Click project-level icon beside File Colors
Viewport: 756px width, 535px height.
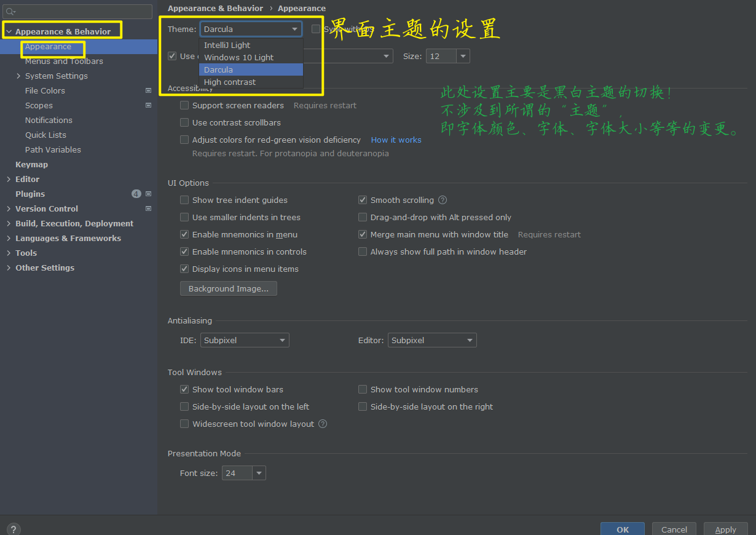click(148, 90)
